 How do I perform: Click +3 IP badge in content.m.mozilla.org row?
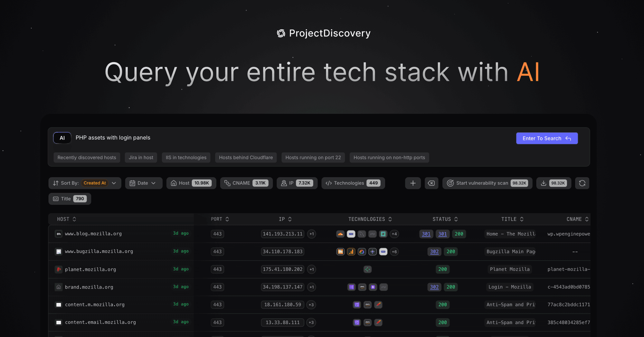click(x=311, y=305)
